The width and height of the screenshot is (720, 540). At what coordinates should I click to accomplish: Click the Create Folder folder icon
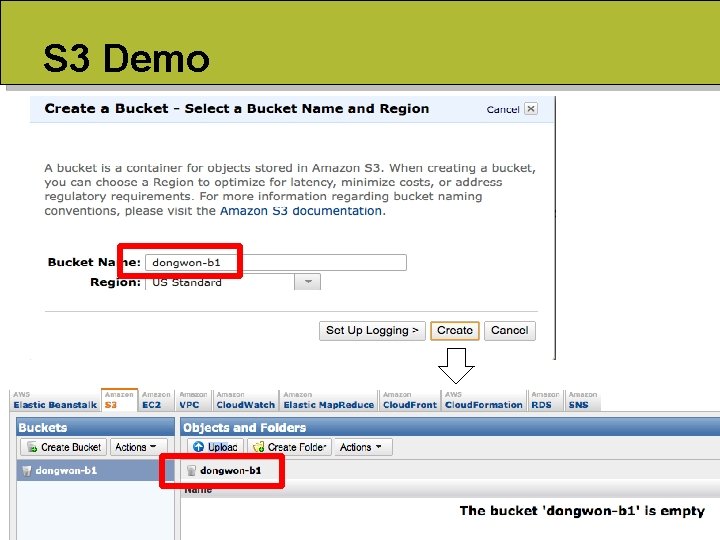[x=259, y=447]
